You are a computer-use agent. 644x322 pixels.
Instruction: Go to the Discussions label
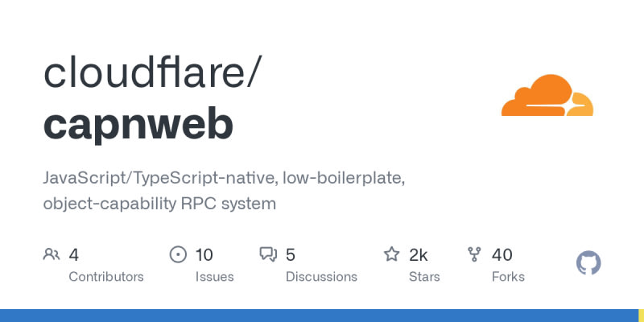point(321,276)
